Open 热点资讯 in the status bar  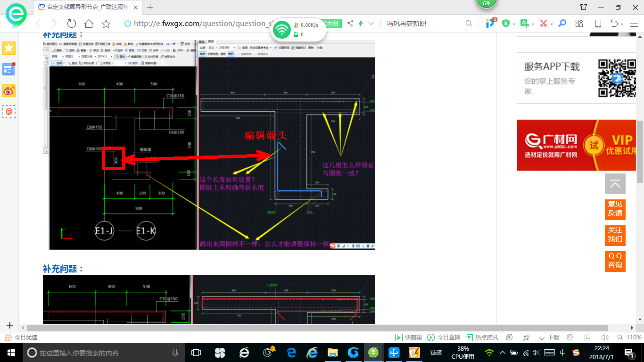pyautogui.click(x=482, y=337)
